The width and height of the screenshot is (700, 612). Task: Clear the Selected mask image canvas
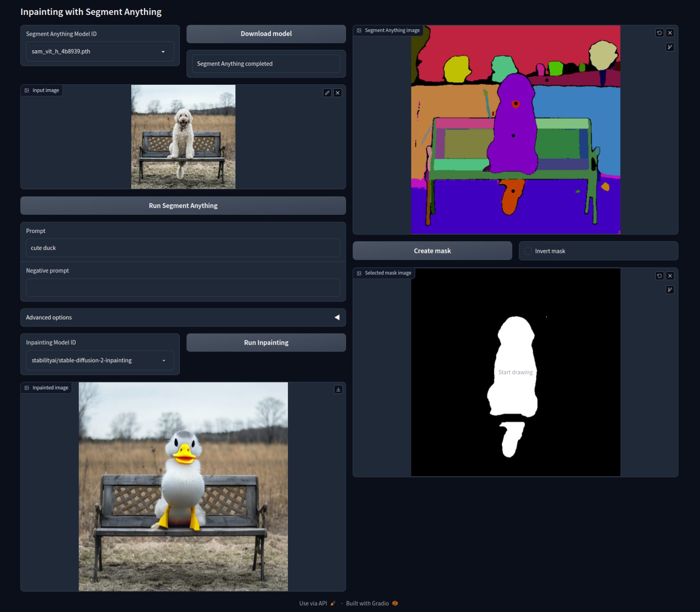click(670, 276)
